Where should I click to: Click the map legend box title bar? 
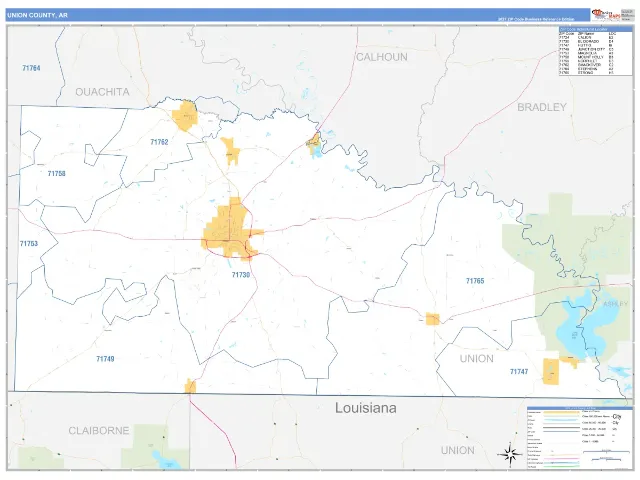580,408
